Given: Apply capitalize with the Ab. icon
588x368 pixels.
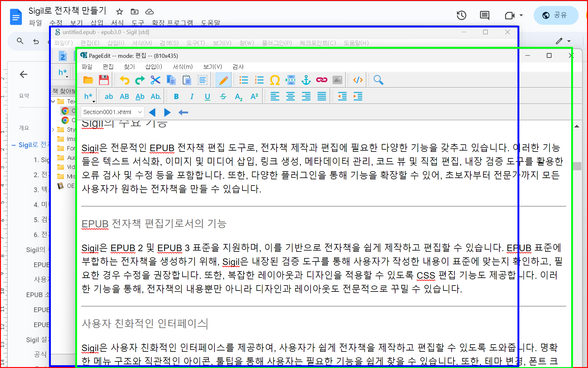Looking at the screenshot, I should pyautogui.click(x=156, y=97).
